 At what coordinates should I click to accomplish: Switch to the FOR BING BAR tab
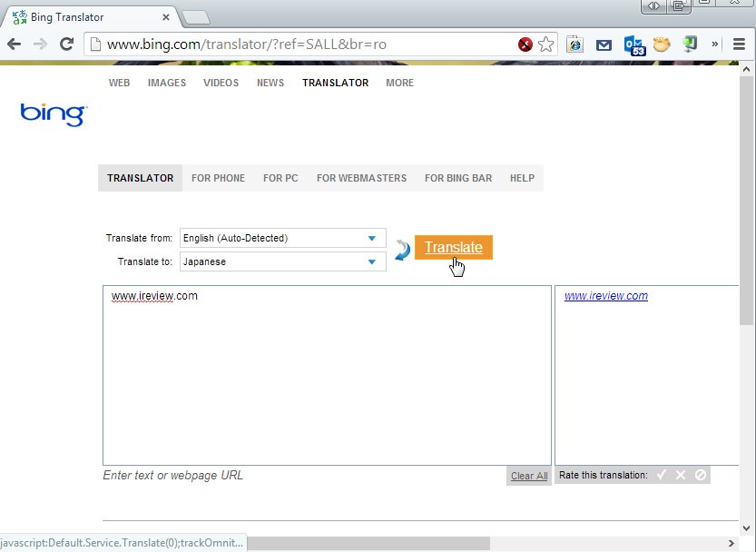(x=458, y=178)
